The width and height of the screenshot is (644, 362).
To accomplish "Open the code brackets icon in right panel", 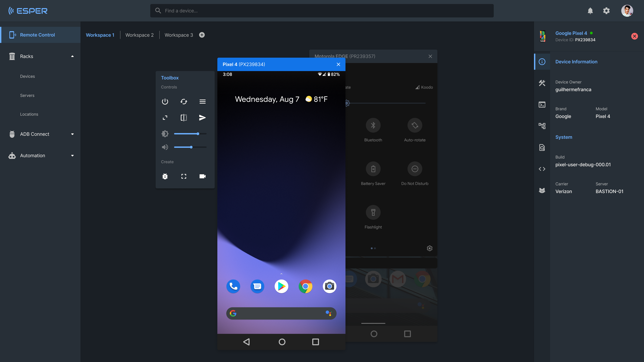I will coord(542,169).
